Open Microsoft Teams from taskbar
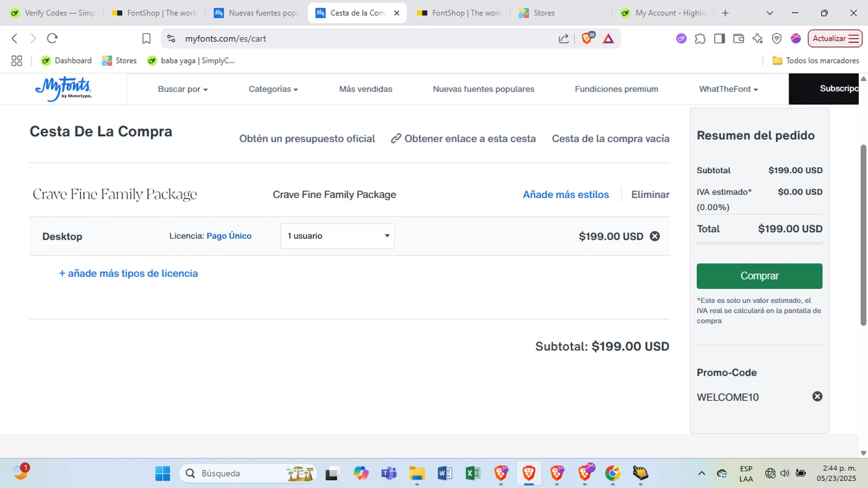 [388, 474]
